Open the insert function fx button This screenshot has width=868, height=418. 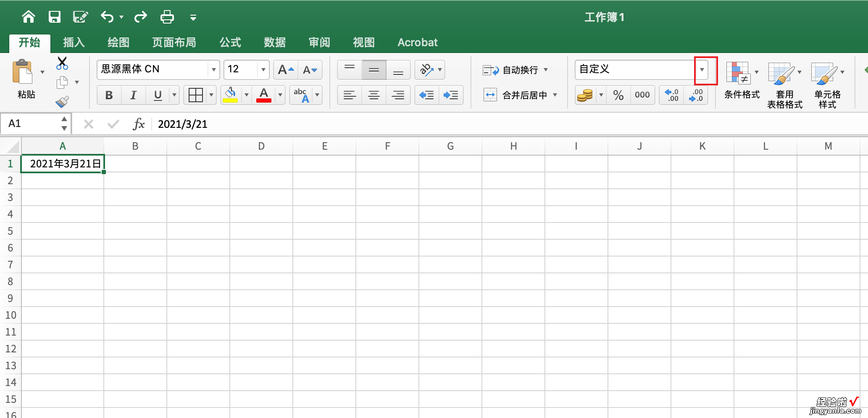[139, 124]
